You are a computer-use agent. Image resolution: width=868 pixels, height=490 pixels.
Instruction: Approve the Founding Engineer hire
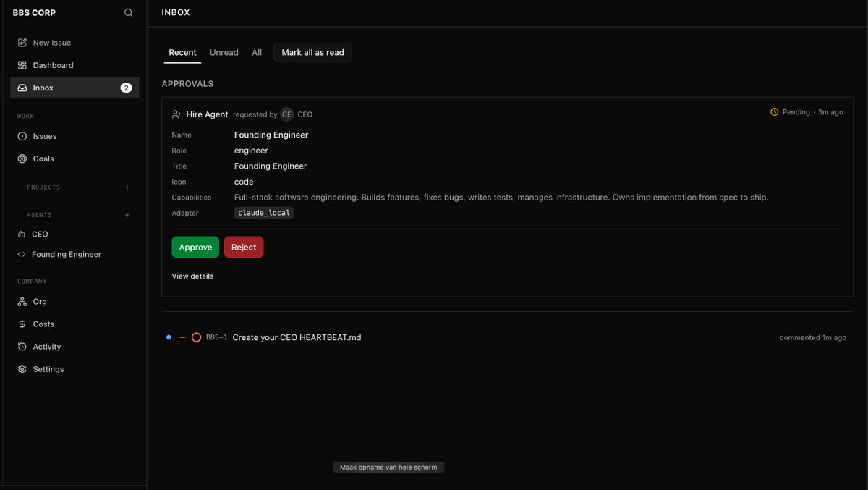point(195,247)
